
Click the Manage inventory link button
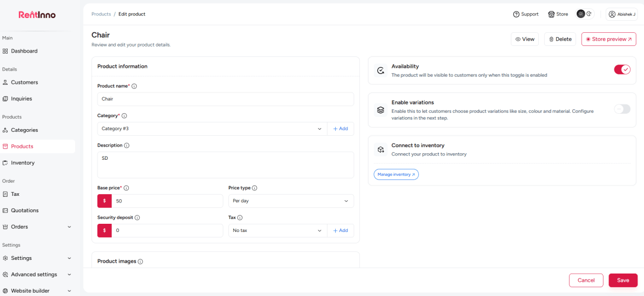tap(396, 175)
